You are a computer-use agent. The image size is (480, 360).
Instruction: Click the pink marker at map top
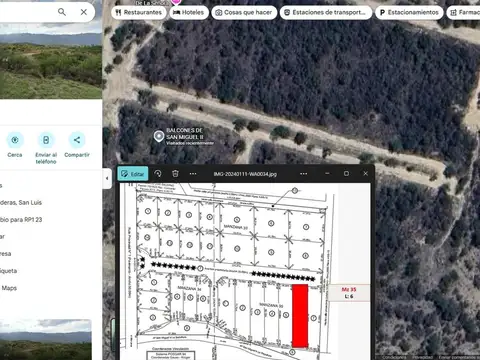click(x=176, y=2)
